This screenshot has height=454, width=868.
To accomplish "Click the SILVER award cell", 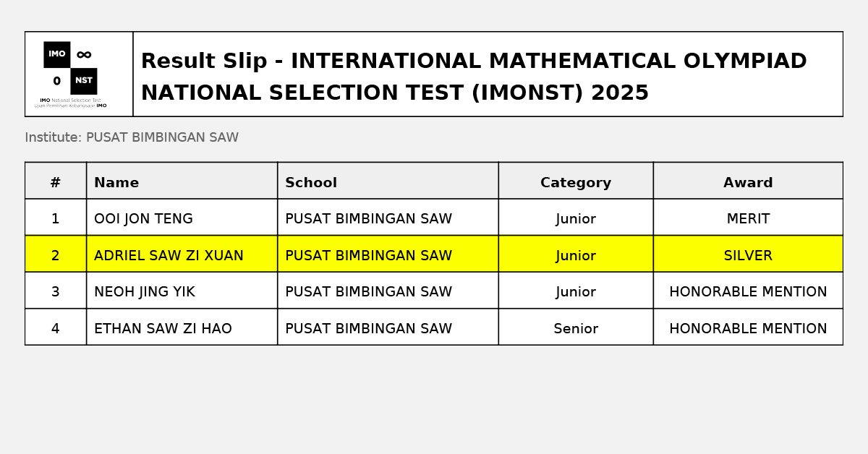I will pyautogui.click(x=748, y=256).
